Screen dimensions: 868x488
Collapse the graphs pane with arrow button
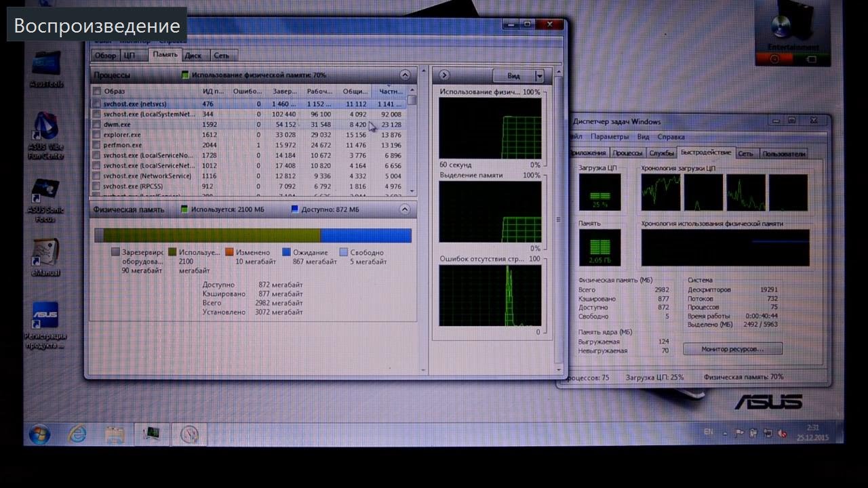tap(444, 75)
